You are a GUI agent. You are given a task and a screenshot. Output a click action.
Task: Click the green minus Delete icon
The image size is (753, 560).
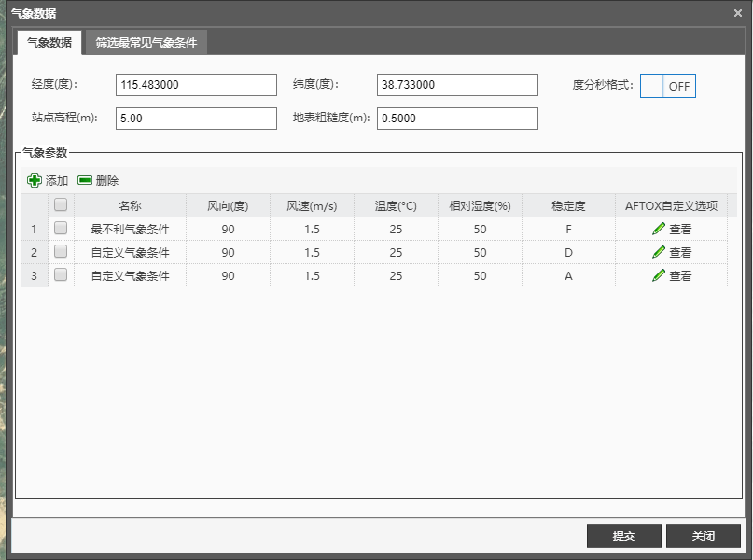pos(85,180)
